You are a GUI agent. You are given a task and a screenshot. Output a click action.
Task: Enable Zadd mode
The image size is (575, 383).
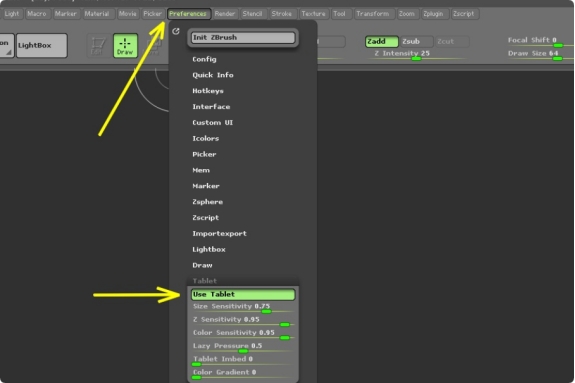point(381,41)
